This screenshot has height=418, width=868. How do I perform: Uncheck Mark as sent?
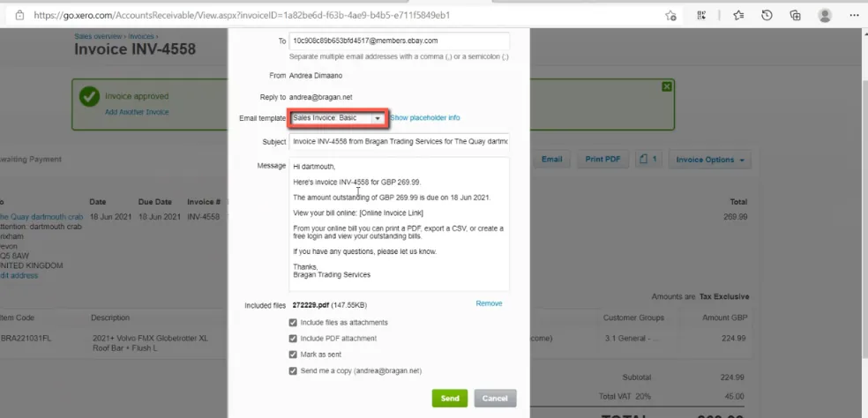tap(293, 355)
